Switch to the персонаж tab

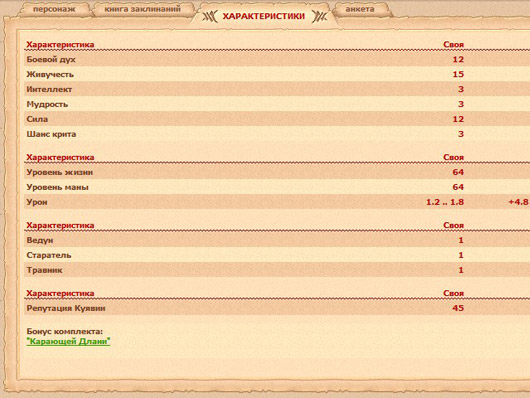click(x=54, y=9)
